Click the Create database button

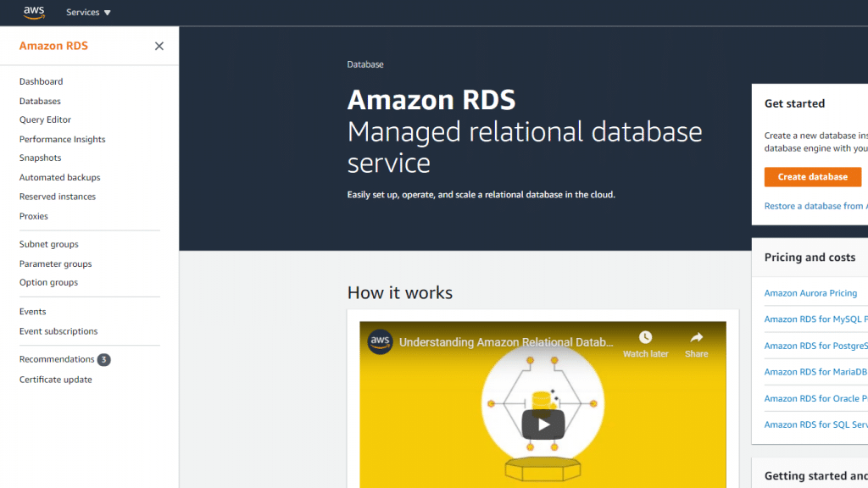(812, 177)
